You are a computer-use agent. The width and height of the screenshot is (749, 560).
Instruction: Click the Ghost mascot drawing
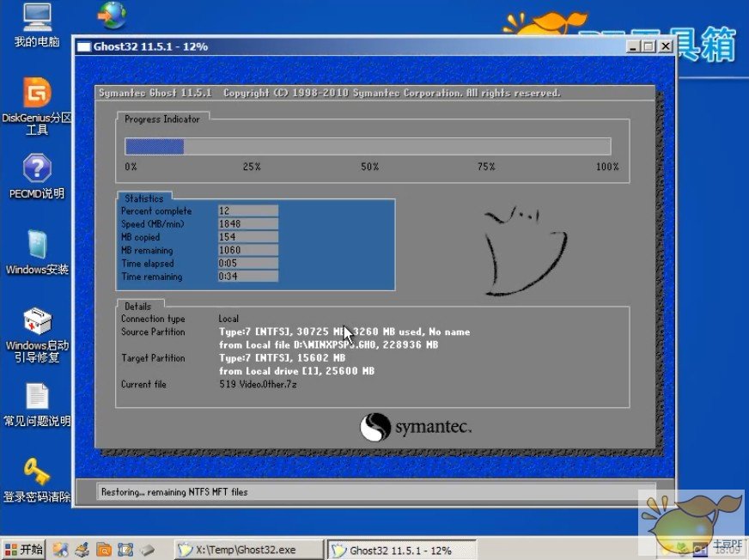525,251
